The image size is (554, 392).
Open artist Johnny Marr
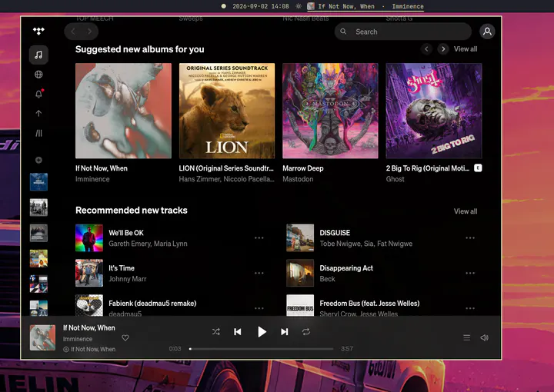(127, 279)
